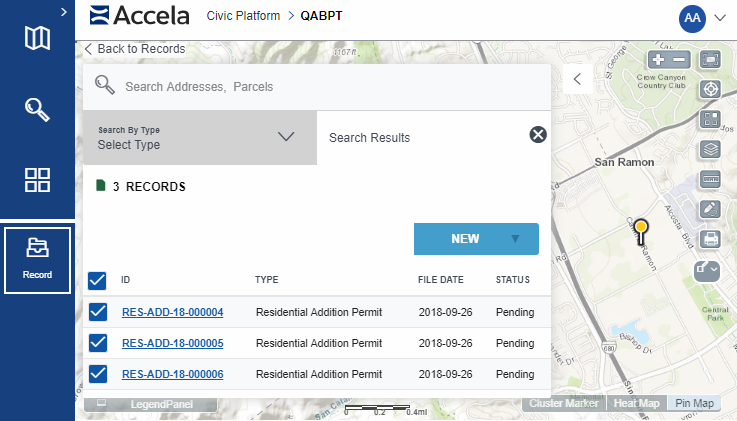Screen dimensions: 737x421
Task: Select the Record tab in sidebar
Action: (x=37, y=260)
